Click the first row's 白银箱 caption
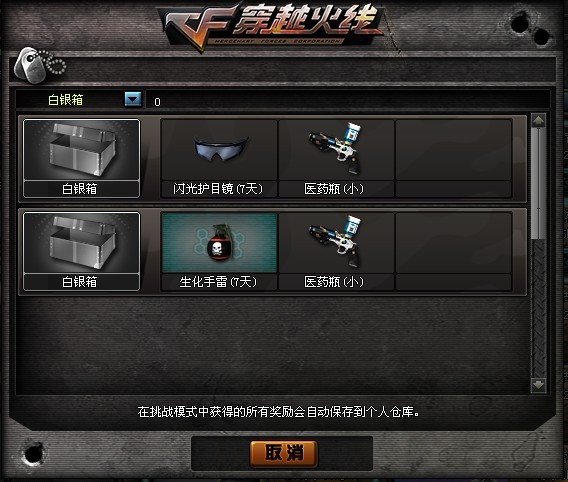 [x=81, y=189]
